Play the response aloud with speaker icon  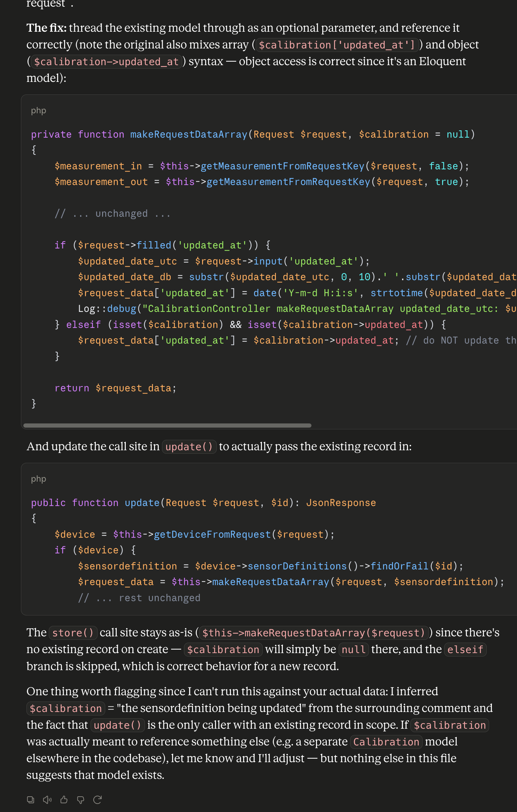click(47, 800)
